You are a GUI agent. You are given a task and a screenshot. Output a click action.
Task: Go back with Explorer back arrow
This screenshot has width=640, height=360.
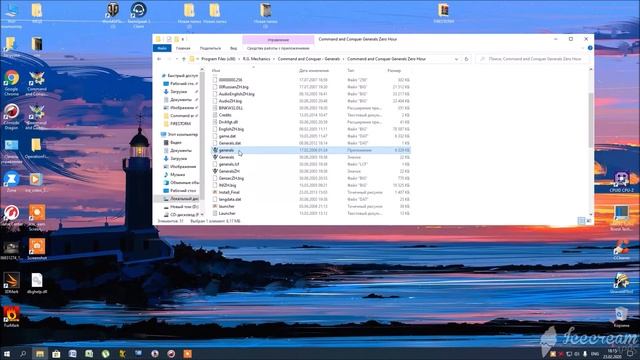[159, 59]
